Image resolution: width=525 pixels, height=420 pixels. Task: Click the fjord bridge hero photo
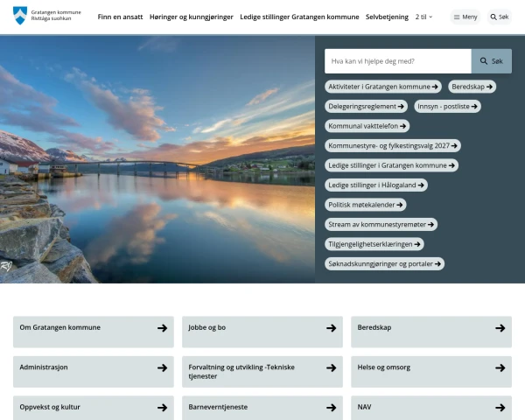(x=157, y=159)
